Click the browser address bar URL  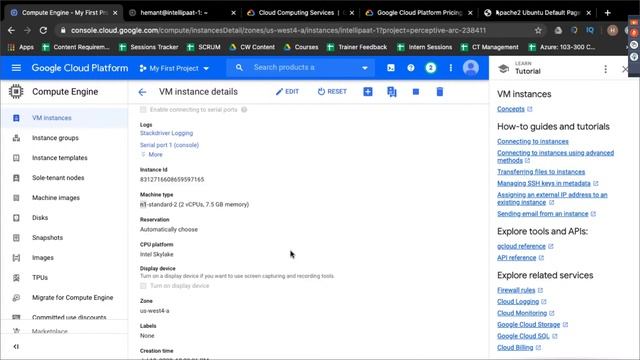278,30
